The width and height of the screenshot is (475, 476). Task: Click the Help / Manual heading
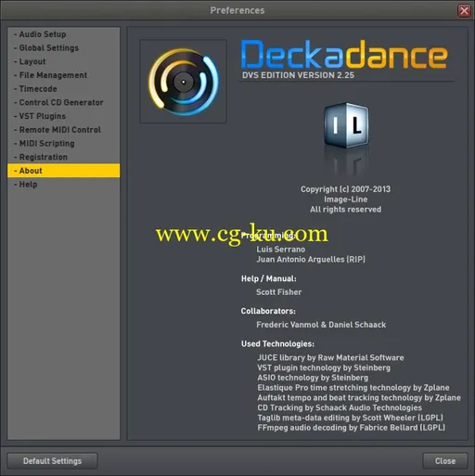[x=269, y=278]
